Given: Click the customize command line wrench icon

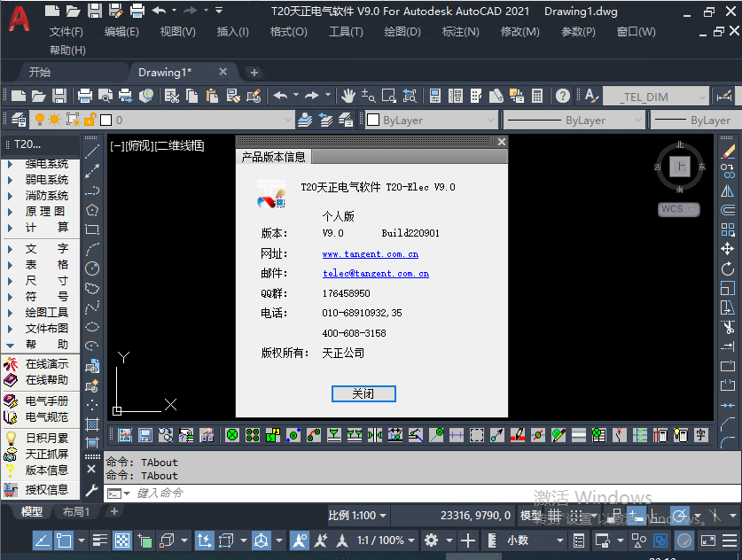Looking at the screenshot, I should coord(91,491).
